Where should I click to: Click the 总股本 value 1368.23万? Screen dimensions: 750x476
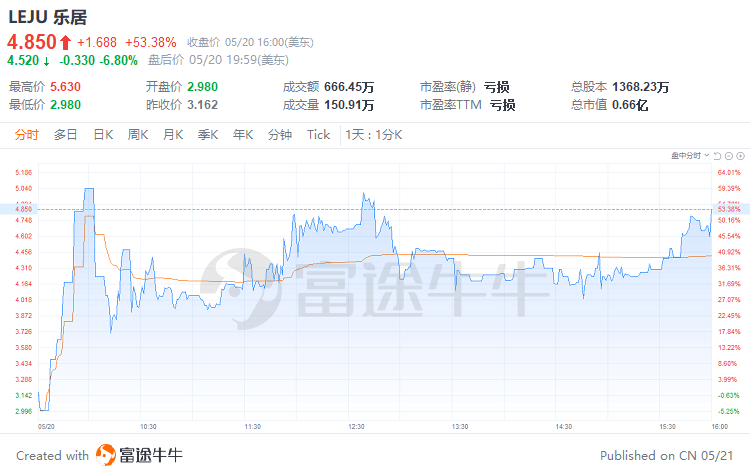click(640, 87)
